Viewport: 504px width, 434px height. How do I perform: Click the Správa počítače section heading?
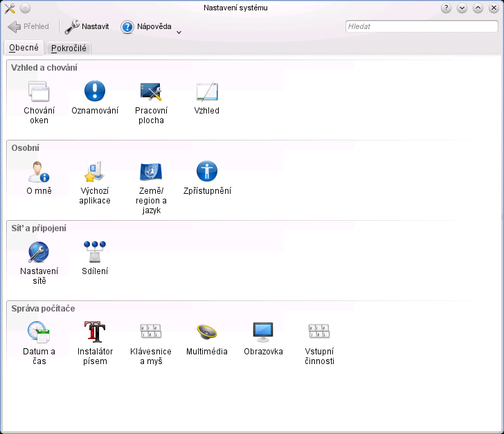[43, 309]
